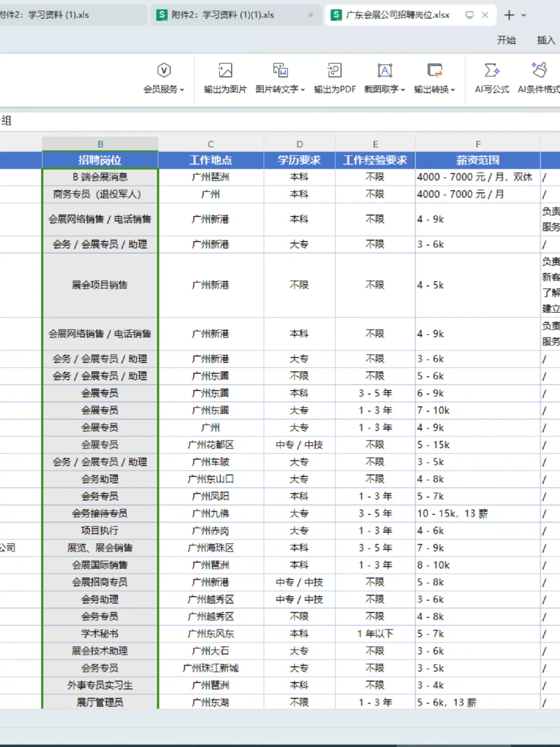Switch to 附件2：学习资料 (1)(1).xls tab
This screenshot has height=747, width=560.
235,15
